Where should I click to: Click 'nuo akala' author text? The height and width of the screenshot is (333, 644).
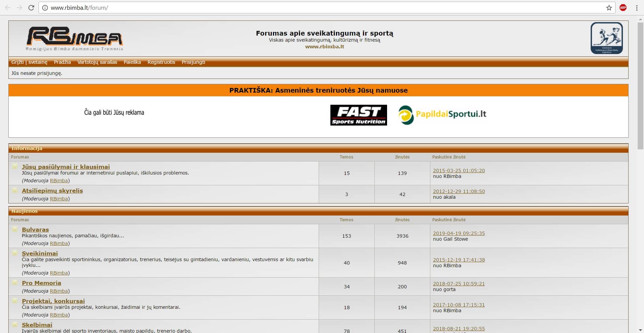444,197
